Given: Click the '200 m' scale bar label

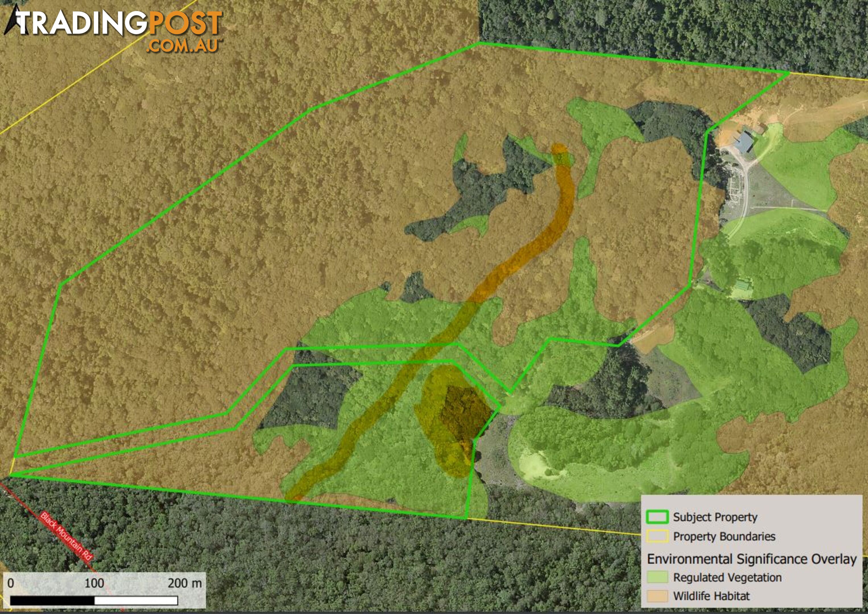Looking at the screenshot, I should [185, 583].
